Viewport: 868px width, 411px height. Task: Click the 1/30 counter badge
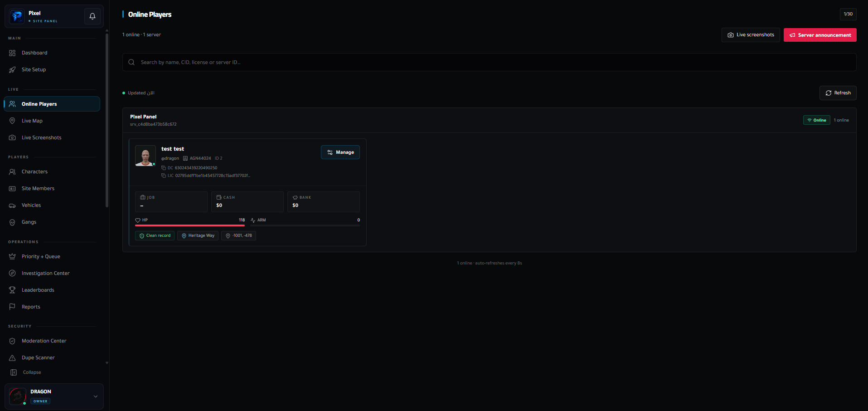click(x=848, y=14)
